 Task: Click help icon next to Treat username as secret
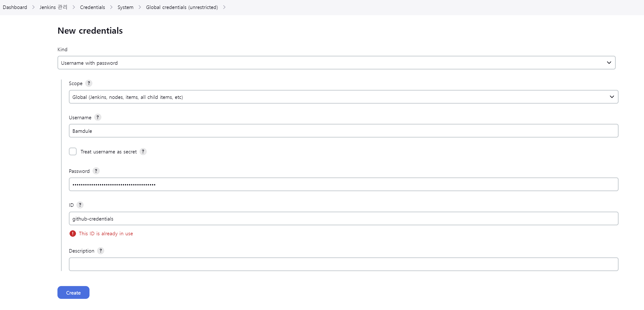tap(143, 151)
